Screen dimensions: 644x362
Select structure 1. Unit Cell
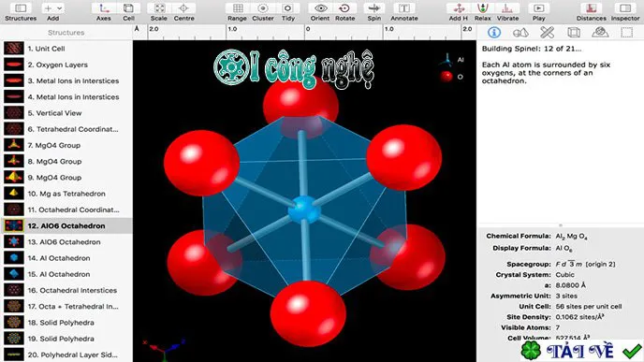(66, 49)
